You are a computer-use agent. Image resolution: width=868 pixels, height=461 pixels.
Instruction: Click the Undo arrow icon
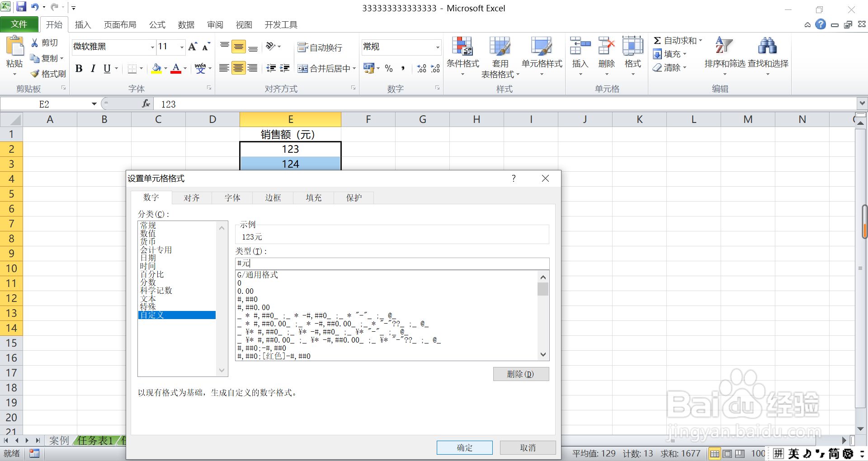point(35,7)
